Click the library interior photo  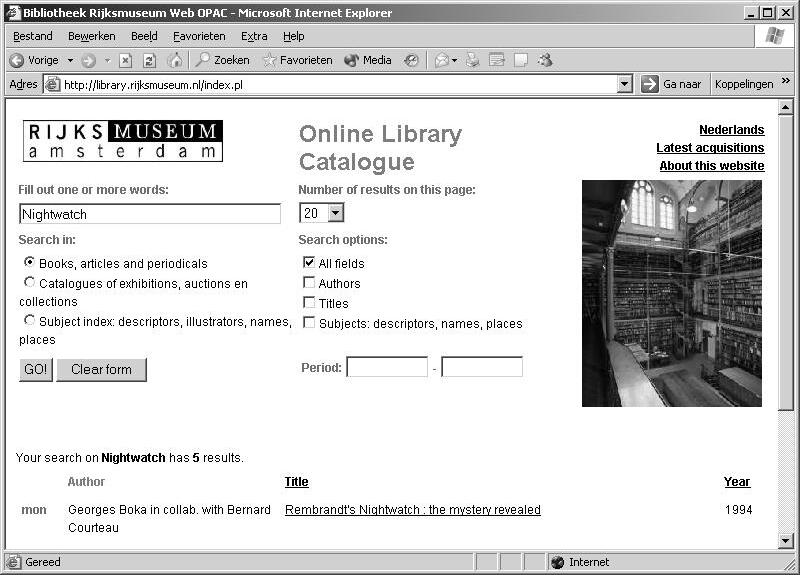pyautogui.click(x=672, y=293)
